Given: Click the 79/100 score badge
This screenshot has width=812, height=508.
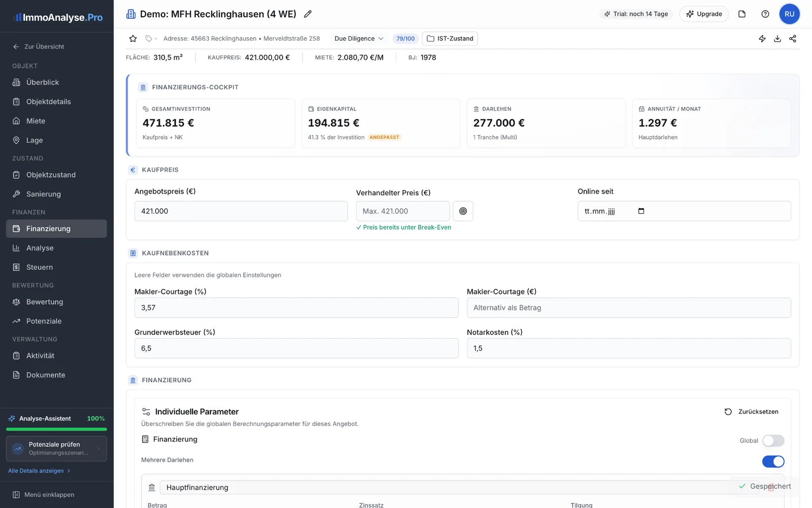Looking at the screenshot, I should pos(405,39).
